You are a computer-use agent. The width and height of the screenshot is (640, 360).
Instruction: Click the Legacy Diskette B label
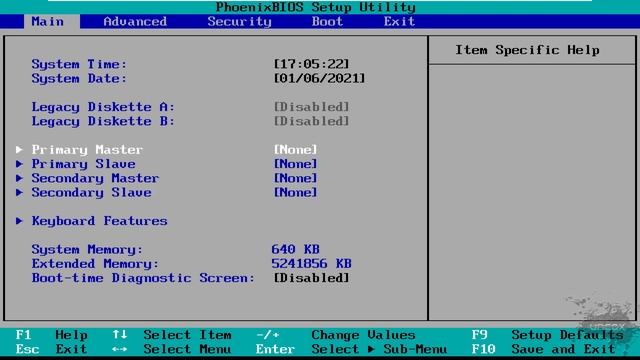coord(103,121)
